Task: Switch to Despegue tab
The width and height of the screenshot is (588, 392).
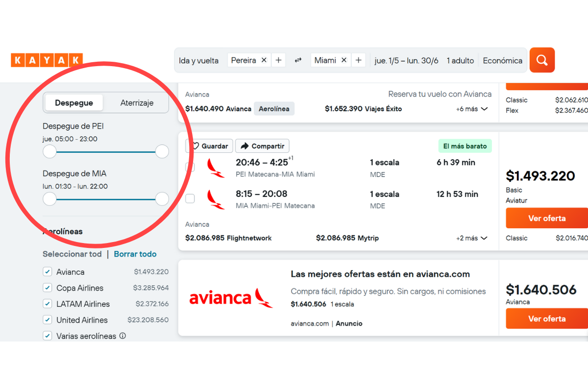Action: coord(74,103)
